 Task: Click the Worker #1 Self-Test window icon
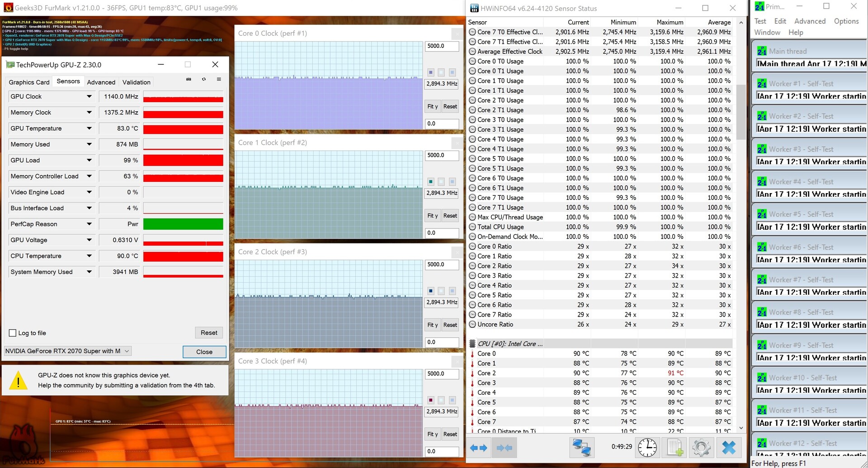pos(762,84)
